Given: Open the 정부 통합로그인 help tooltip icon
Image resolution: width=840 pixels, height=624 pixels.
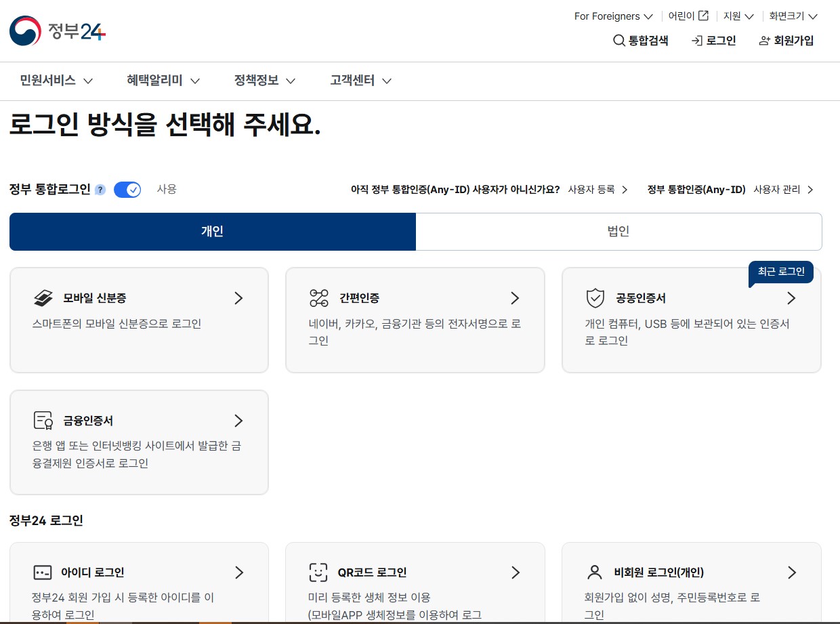Looking at the screenshot, I should [x=100, y=190].
